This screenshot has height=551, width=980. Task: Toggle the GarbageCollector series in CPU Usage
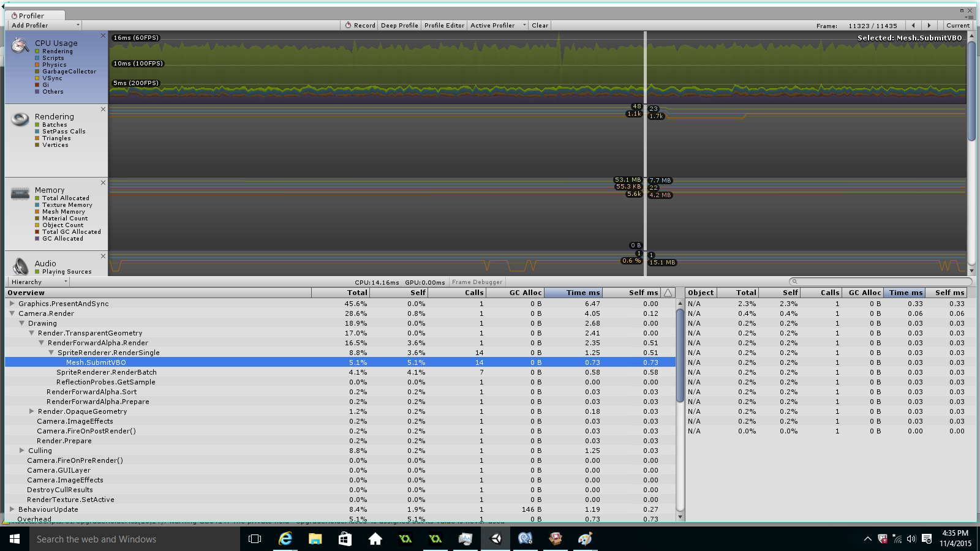pyautogui.click(x=65, y=72)
